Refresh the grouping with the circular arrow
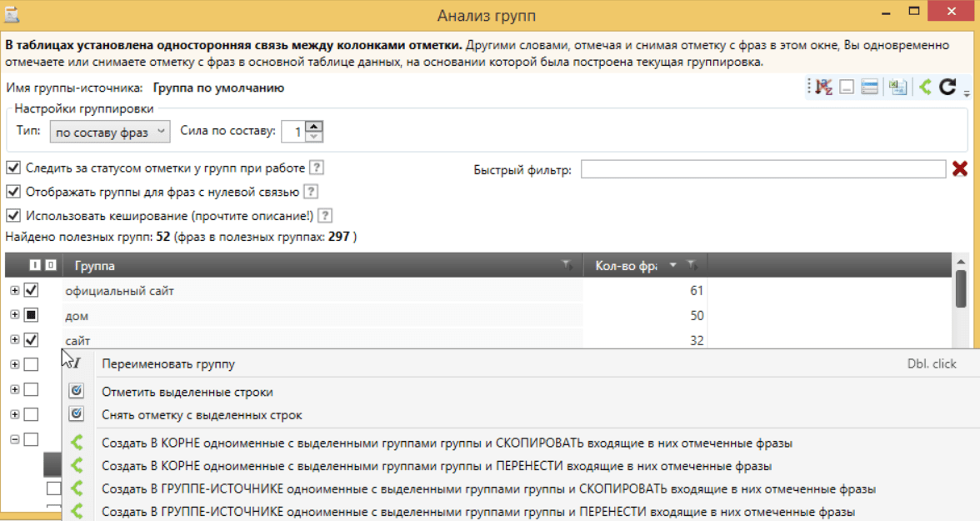Viewport: 980px width, 521px height. click(x=947, y=87)
